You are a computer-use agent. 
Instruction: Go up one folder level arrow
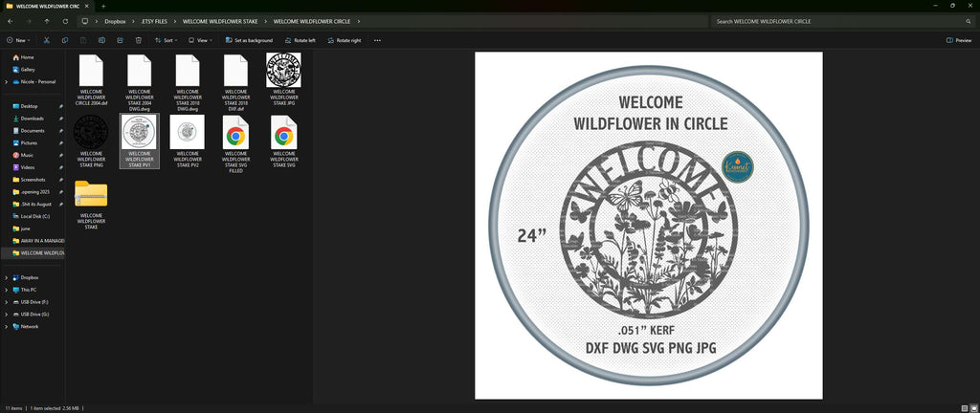[47, 21]
